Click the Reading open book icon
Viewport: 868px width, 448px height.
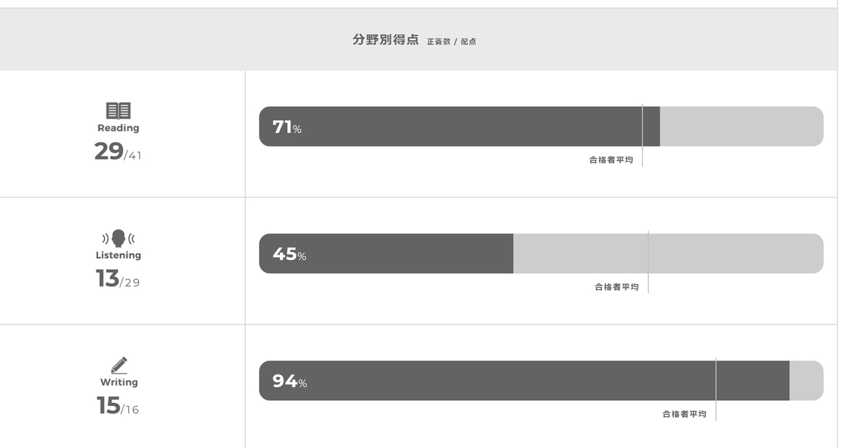click(x=118, y=111)
